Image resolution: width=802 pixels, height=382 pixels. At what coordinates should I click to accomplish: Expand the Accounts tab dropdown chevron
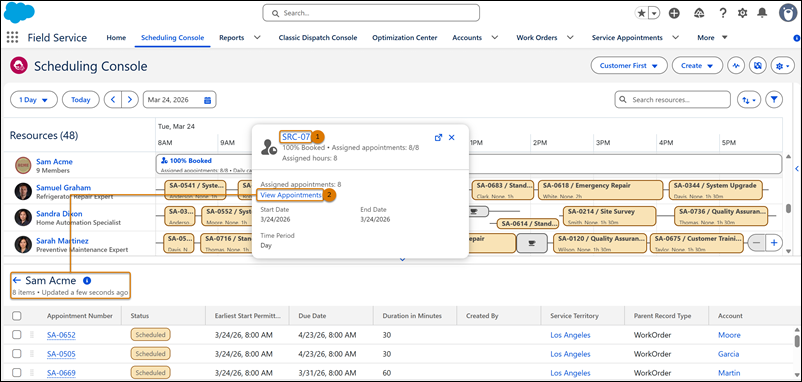495,37
